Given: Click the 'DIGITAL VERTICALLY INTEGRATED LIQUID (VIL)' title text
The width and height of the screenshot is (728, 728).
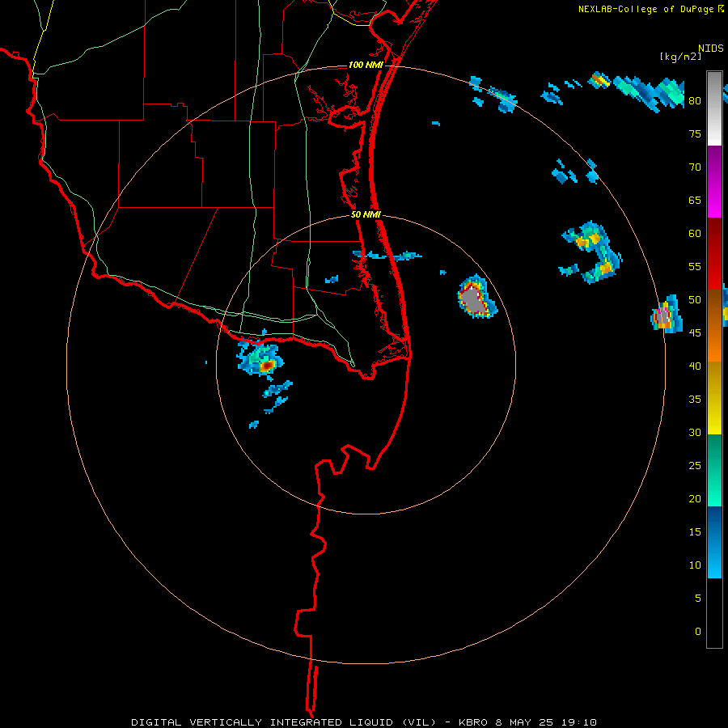Looking at the screenshot, I should coord(284,722).
